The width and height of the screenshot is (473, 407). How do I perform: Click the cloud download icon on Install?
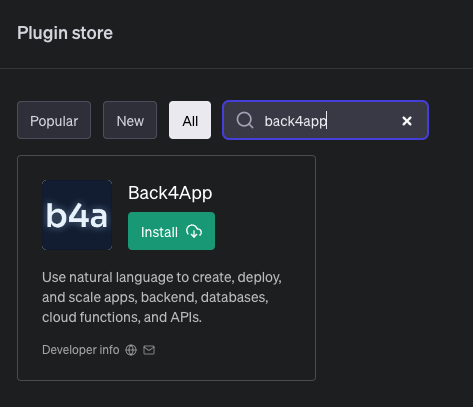click(194, 231)
